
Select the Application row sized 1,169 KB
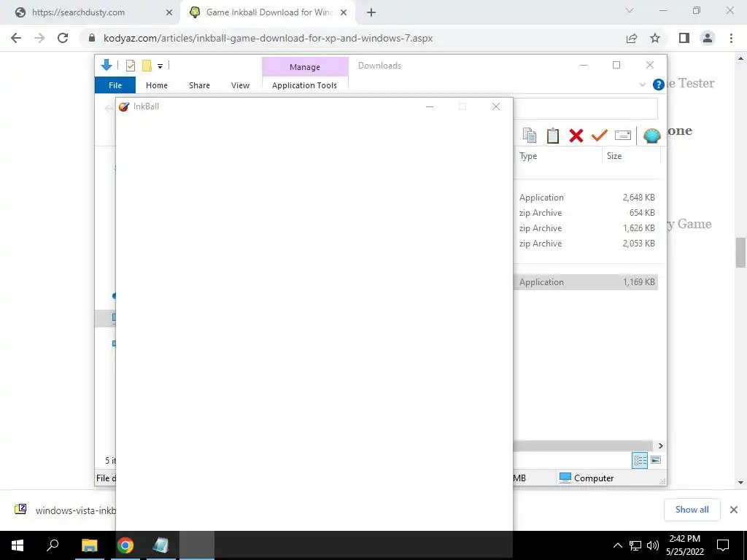click(587, 282)
